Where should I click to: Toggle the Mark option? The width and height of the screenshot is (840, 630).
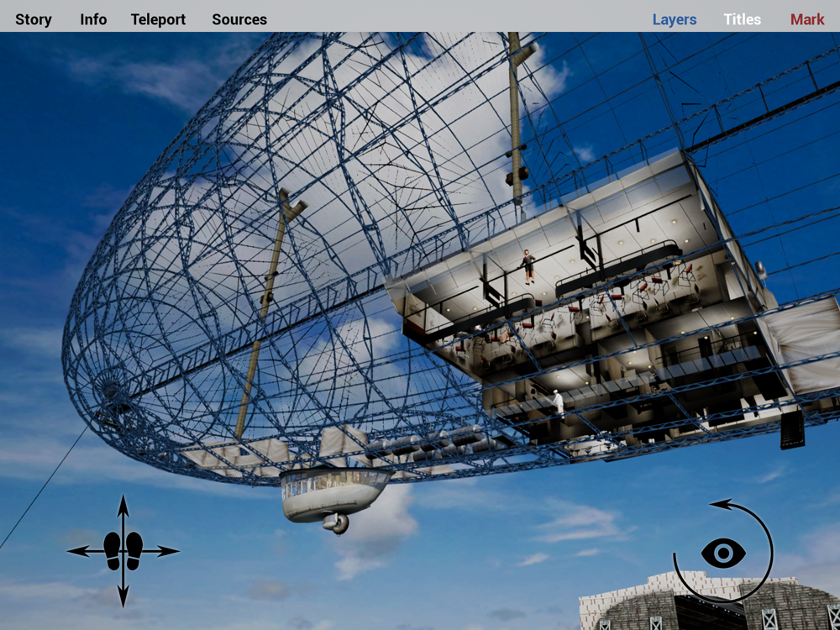point(806,19)
